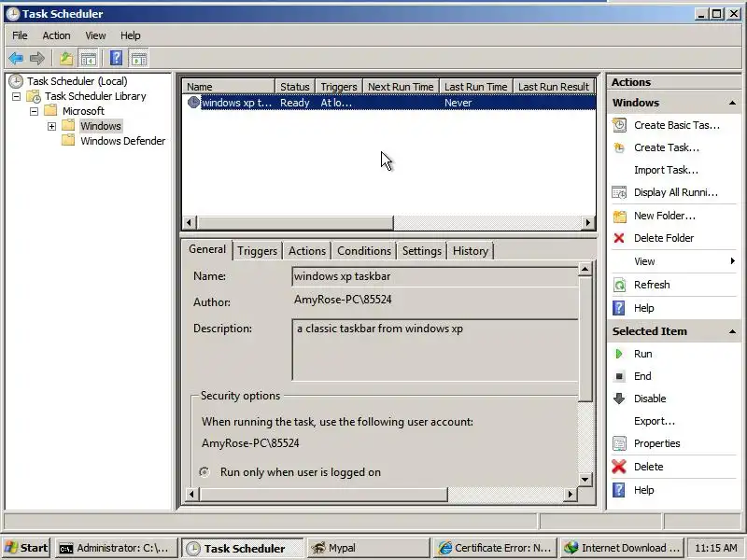Open the Start button on taskbar
The width and height of the screenshot is (747, 560).
(x=26, y=548)
